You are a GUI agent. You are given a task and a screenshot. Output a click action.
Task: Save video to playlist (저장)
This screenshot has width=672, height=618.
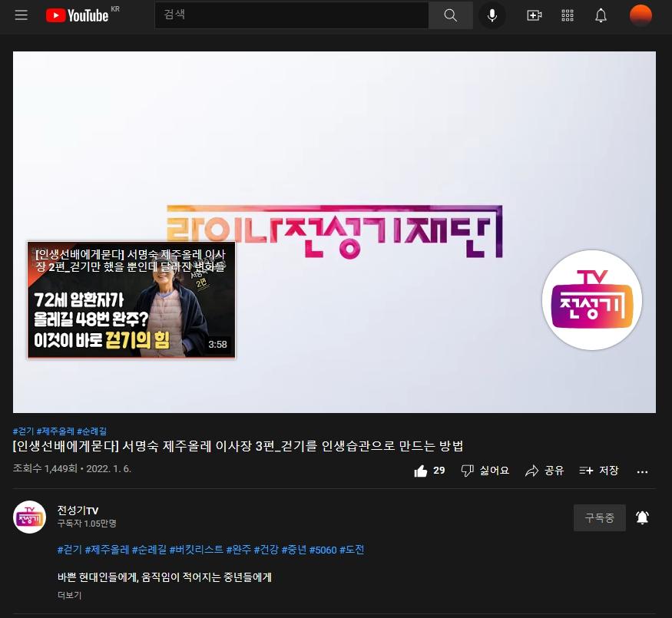(x=599, y=471)
